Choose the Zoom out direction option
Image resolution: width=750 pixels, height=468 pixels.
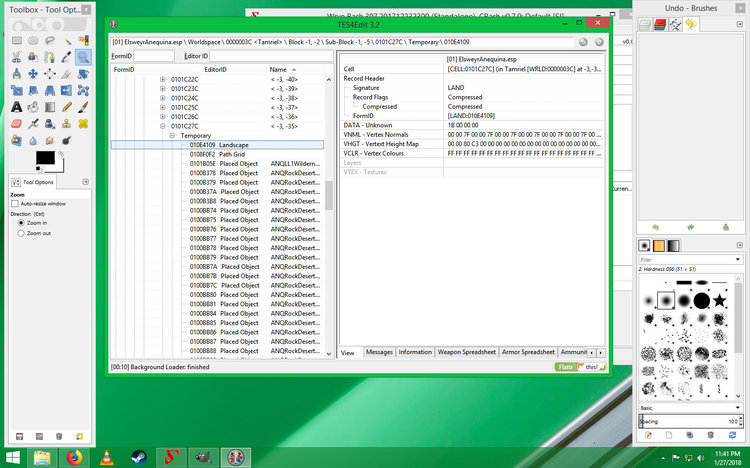(21, 234)
